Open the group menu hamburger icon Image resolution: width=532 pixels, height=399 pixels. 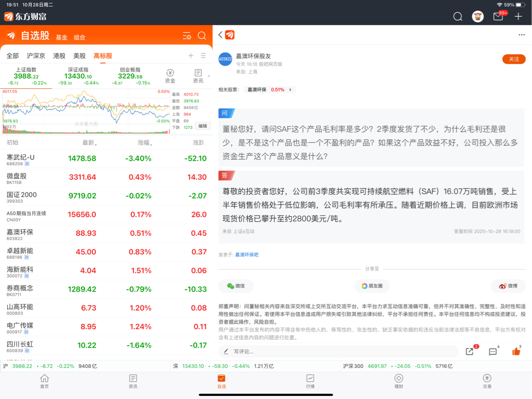[x=203, y=56]
